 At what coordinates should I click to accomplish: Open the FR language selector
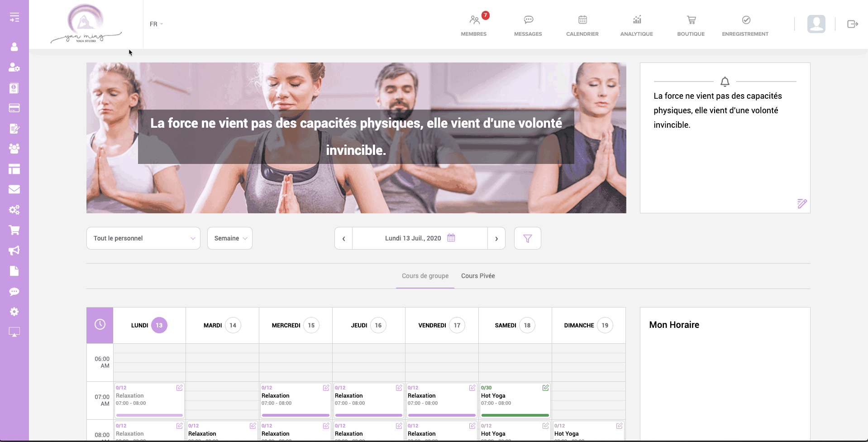point(156,24)
